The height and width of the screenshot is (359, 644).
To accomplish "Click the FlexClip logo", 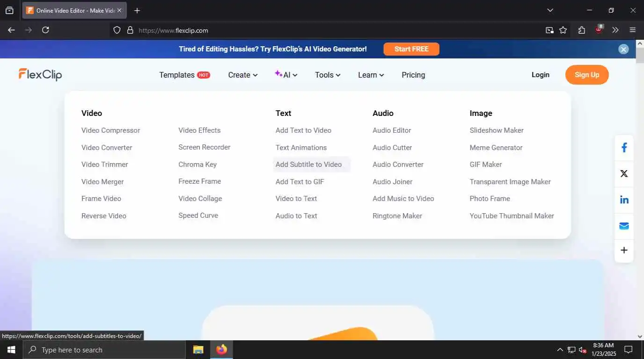I will click(40, 74).
